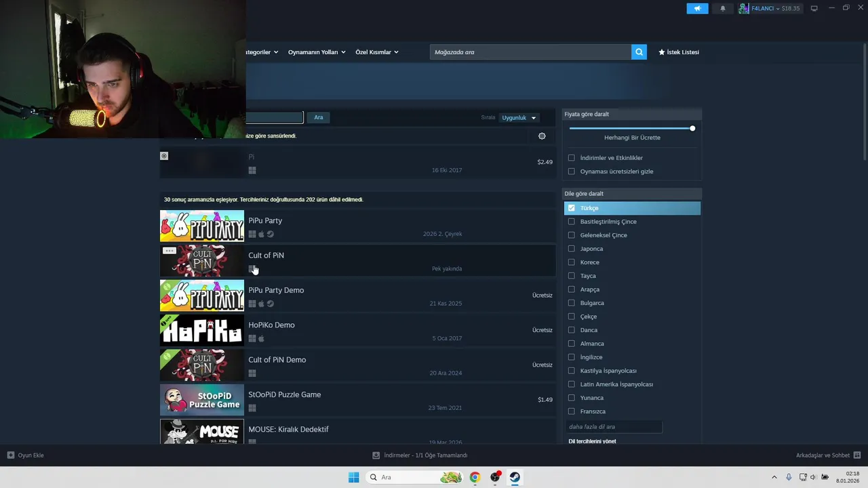Click inside the Mağazada ara search box
Image resolution: width=868 pixels, height=488 pixels.
530,52
